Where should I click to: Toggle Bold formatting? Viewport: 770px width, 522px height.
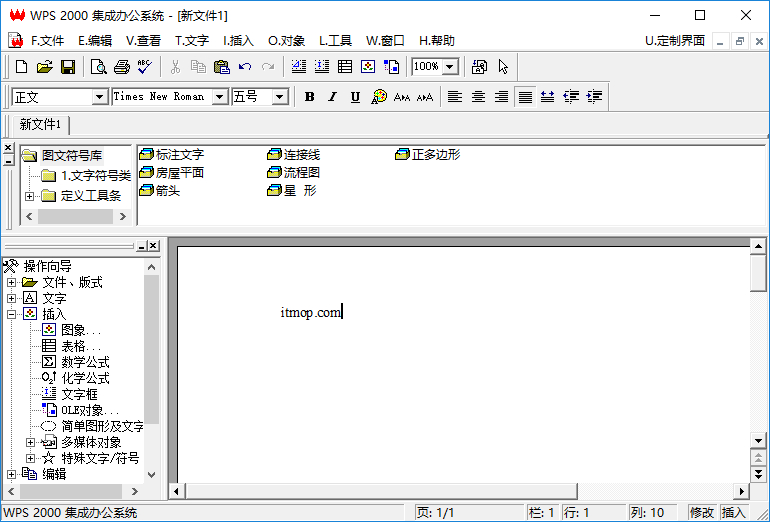pos(309,97)
